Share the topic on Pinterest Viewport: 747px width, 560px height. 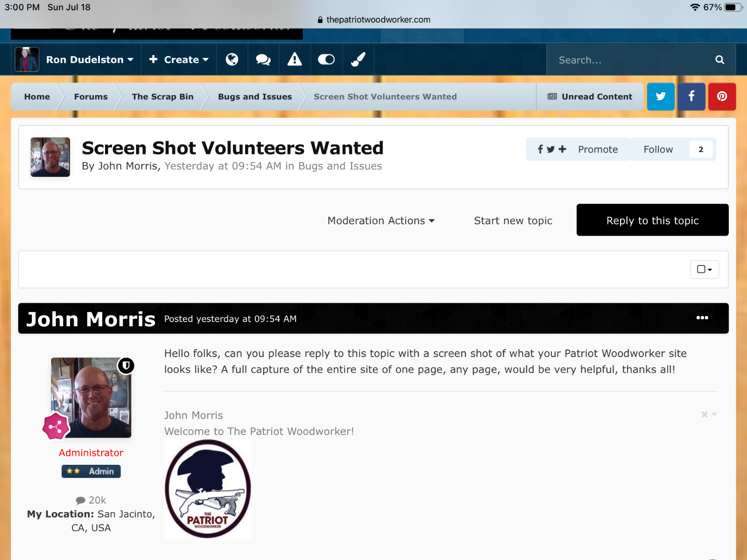[x=722, y=97]
